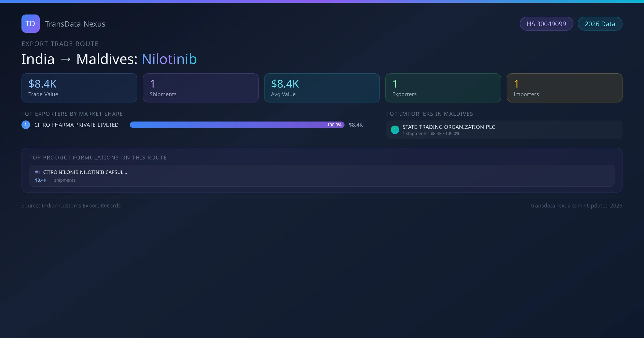Click the TD logo icon

30,24
